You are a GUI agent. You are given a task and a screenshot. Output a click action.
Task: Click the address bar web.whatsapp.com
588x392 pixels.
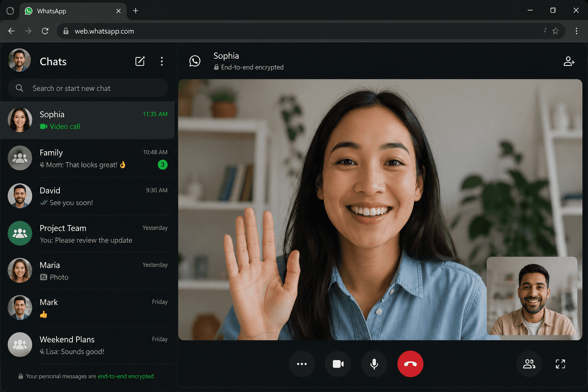311,31
